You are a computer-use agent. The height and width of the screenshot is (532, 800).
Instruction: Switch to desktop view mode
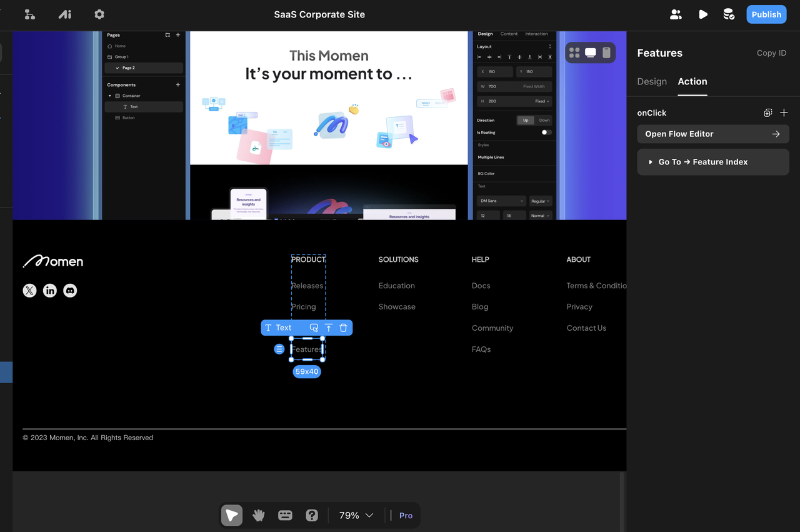tap(591, 53)
